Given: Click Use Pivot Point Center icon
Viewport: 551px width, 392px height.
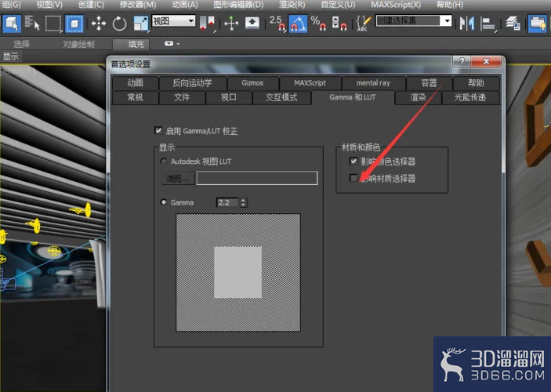Looking at the screenshot, I should pyautogui.click(x=208, y=24).
